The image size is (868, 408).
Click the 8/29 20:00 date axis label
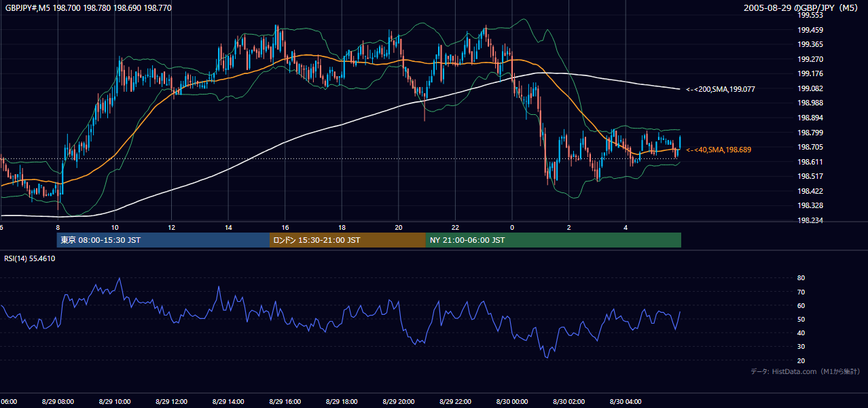coord(399,402)
